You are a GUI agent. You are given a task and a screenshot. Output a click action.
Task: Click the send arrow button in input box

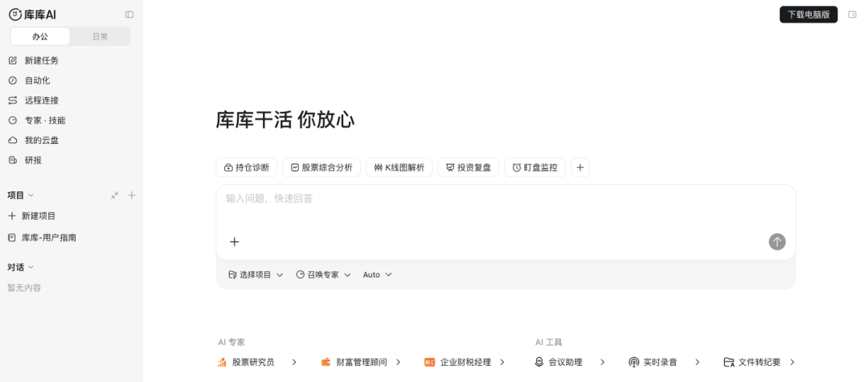coord(776,241)
